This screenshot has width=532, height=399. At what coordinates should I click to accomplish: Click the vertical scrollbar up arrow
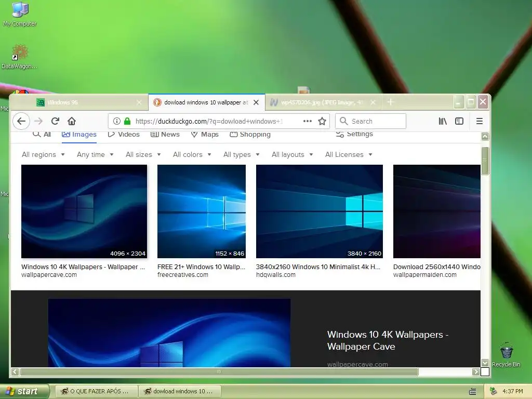[485, 137]
